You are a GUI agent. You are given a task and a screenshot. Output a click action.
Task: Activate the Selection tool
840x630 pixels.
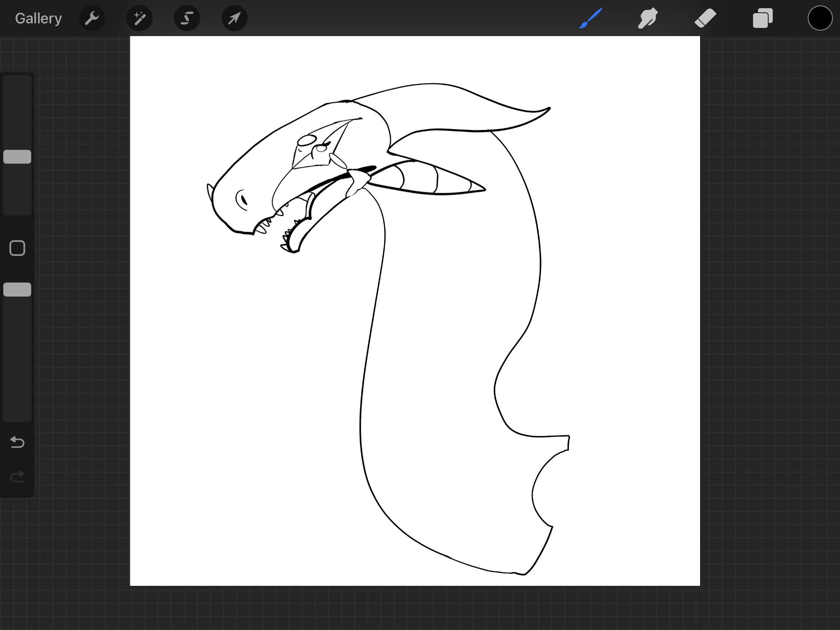click(187, 18)
